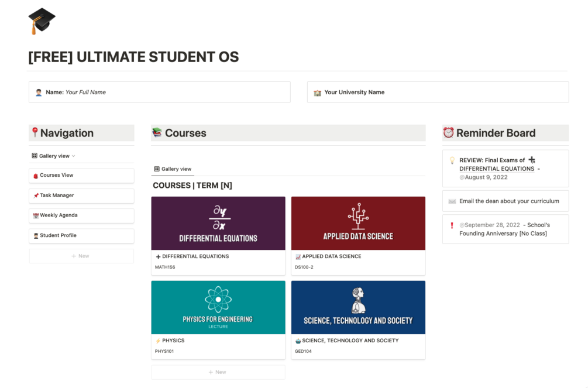
Task: Open the DIFFERENTIAL EQUATIONS link in reminder
Action: point(497,169)
